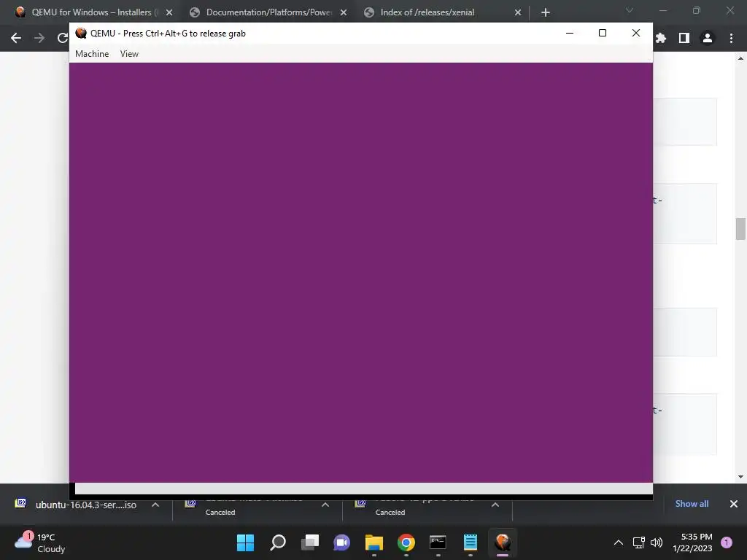This screenshot has height=560, width=747.
Task: Open Chrome from taskbar
Action: pyautogui.click(x=406, y=542)
